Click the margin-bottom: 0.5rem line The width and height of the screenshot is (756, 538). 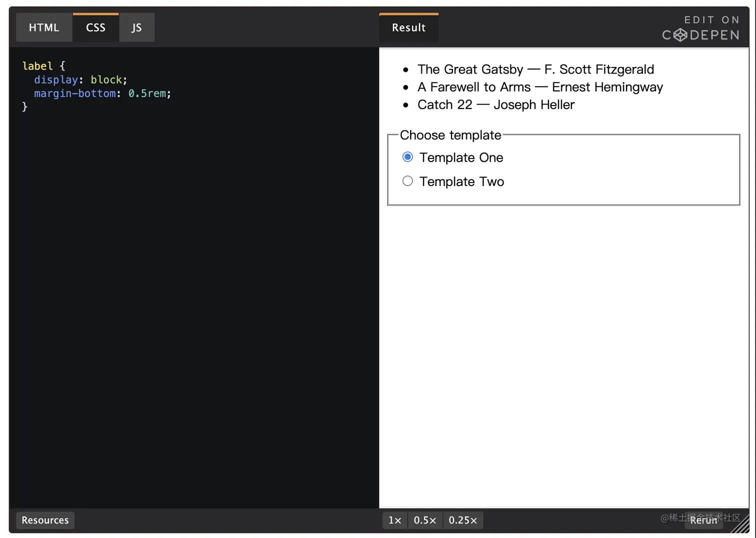coord(102,93)
